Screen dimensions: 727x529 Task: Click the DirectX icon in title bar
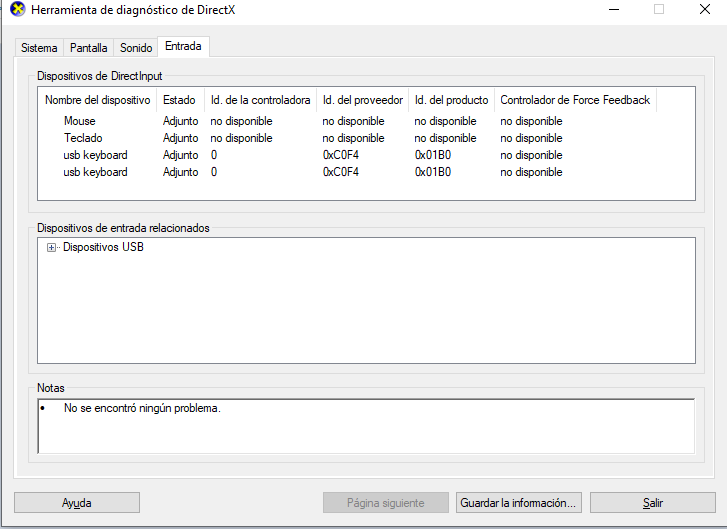(18, 9)
